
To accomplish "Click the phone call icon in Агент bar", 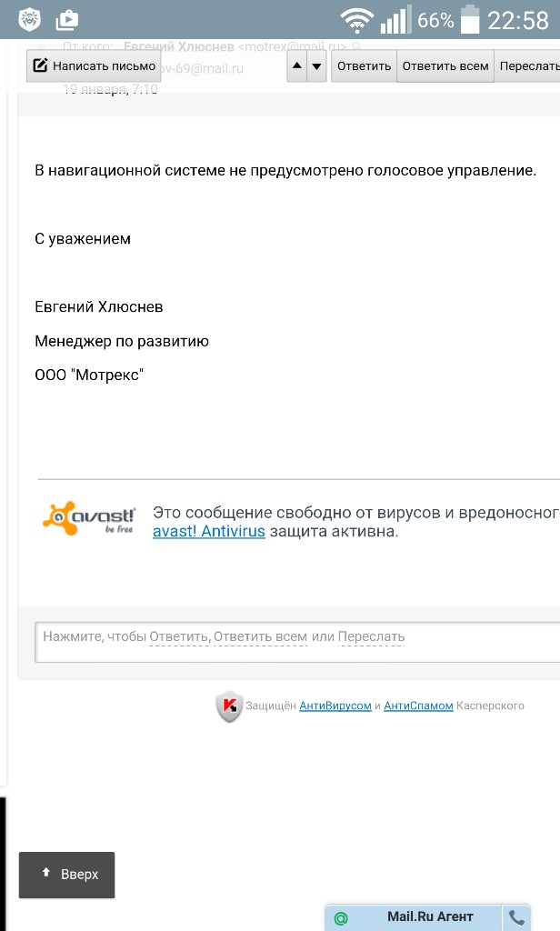I will [x=516, y=917].
